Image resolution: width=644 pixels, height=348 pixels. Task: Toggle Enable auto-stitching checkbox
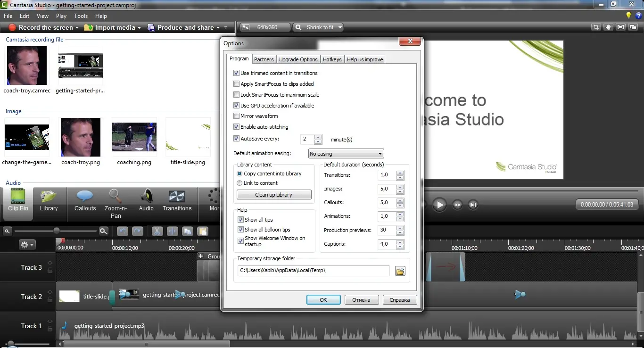[237, 127]
